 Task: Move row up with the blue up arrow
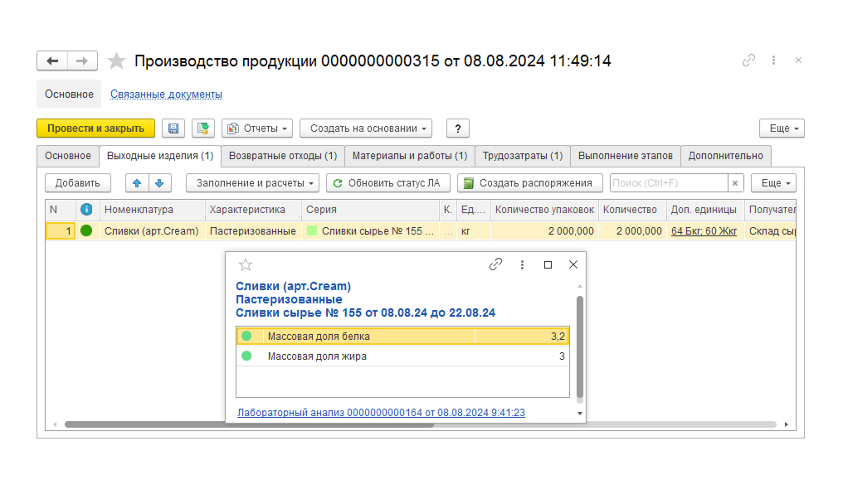137,183
